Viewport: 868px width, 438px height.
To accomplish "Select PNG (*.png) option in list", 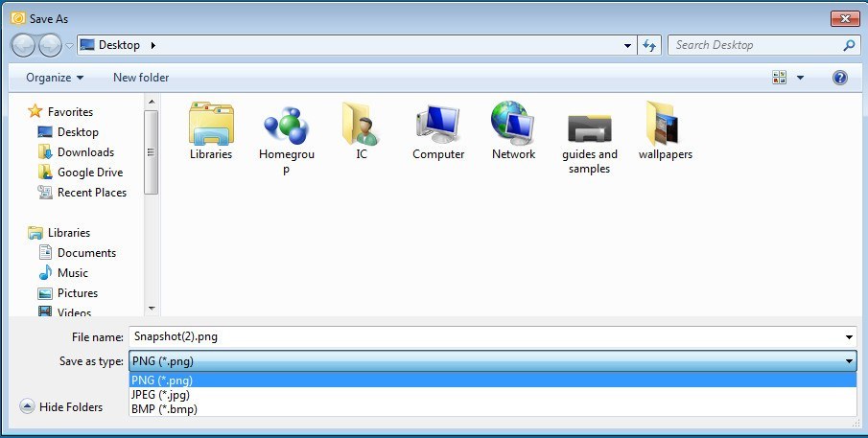I will tap(161, 380).
